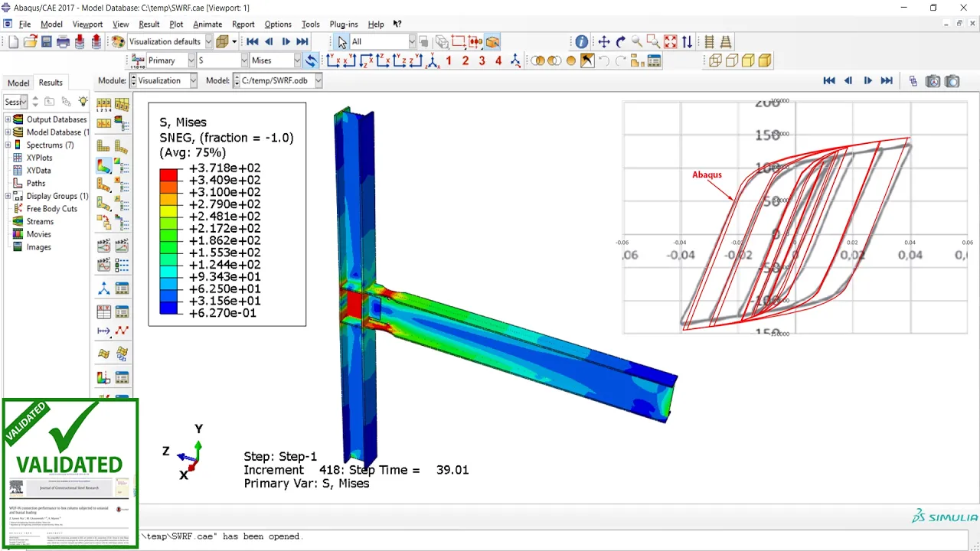
Task: Open the Mises invariant dropdown
Action: 297,60
